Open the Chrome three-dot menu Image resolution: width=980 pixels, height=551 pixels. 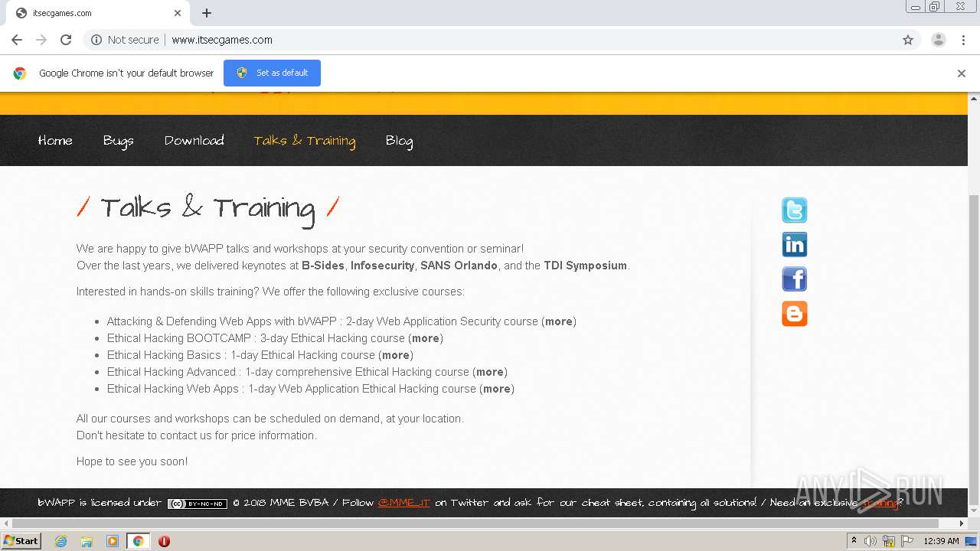(963, 40)
